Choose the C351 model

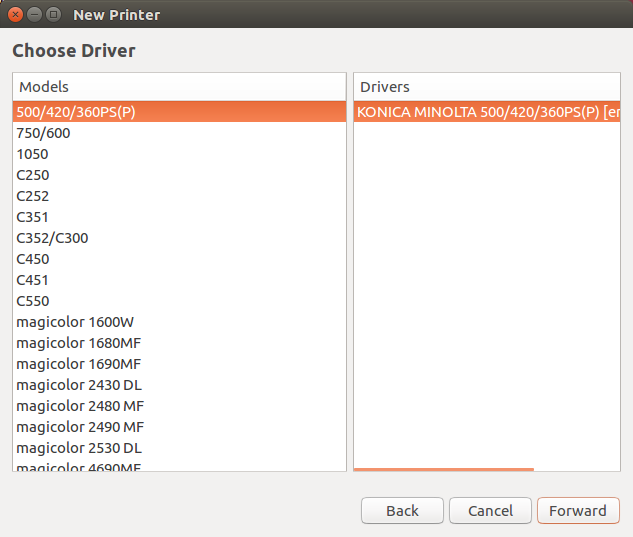(179, 217)
